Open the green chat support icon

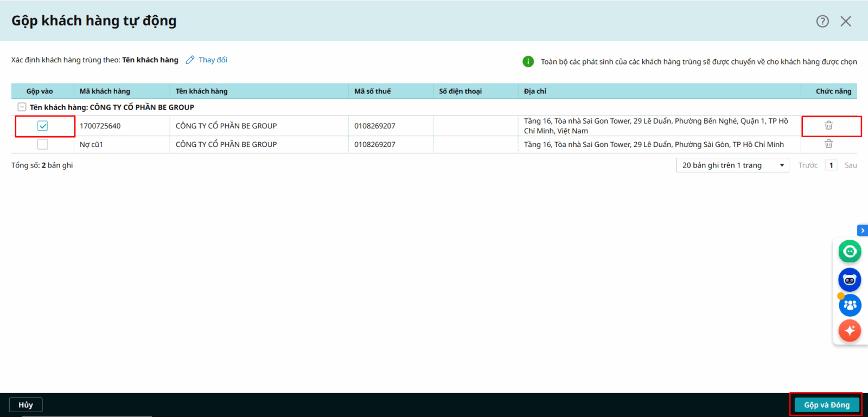(x=850, y=252)
